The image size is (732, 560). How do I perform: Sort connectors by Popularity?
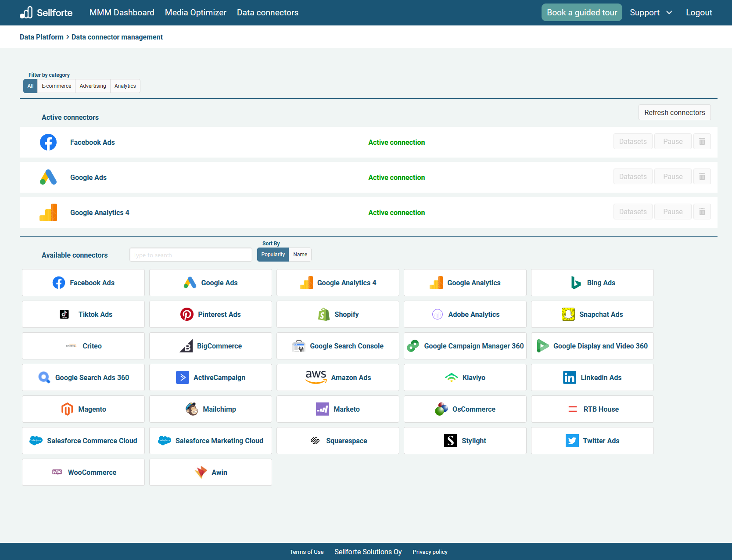pos(273,255)
